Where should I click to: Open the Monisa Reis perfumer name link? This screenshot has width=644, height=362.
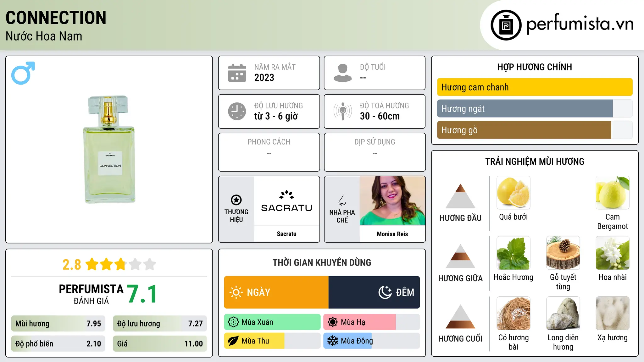[x=392, y=234]
